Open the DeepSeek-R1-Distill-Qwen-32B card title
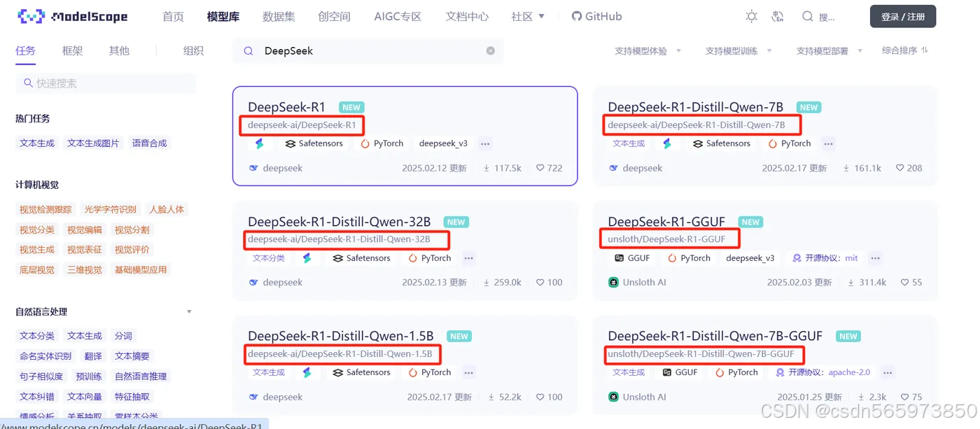 (x=339, y=222)
